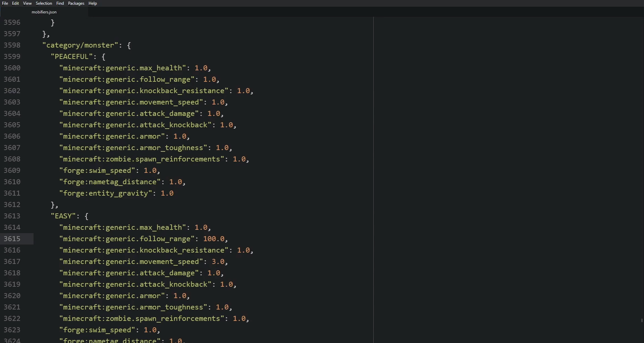This screenshot has height=343, width=644.
Task: Click the vertical scrollbar marker at right edge
Action: tap(642, 321)
